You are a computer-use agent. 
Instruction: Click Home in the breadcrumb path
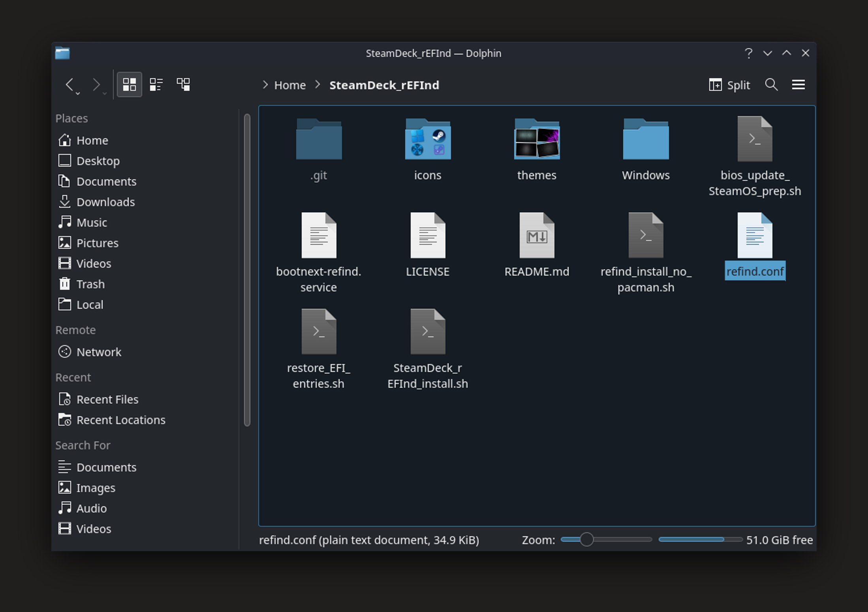coord(290,85)
